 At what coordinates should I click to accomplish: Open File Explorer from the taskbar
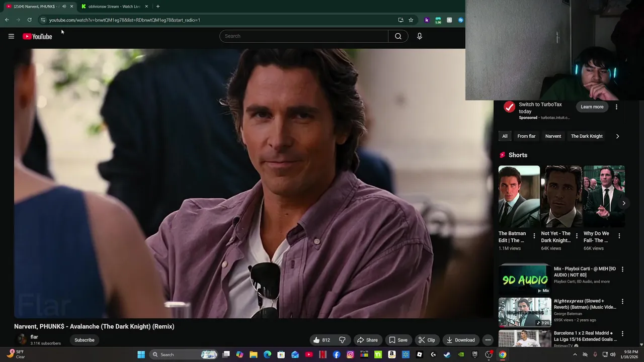pos(254,354)
